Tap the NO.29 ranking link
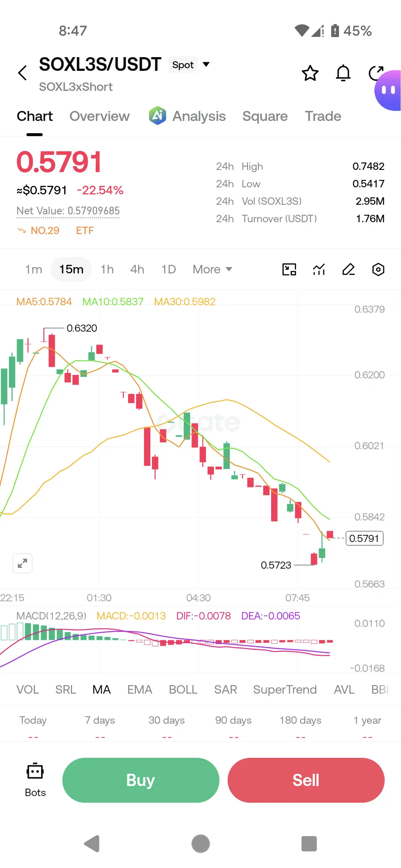This screenshot has width=401, height=868. click(38, 231)
